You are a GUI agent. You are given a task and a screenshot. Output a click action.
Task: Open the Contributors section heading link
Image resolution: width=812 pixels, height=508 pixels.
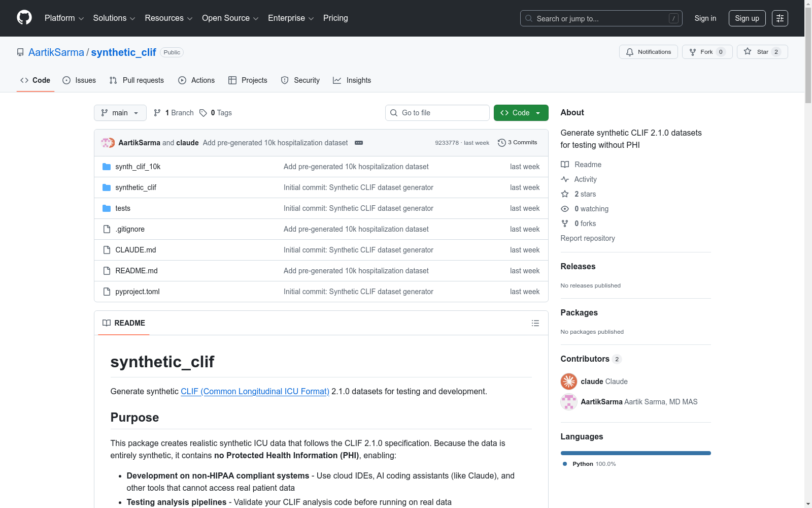(x=591, y=359)
